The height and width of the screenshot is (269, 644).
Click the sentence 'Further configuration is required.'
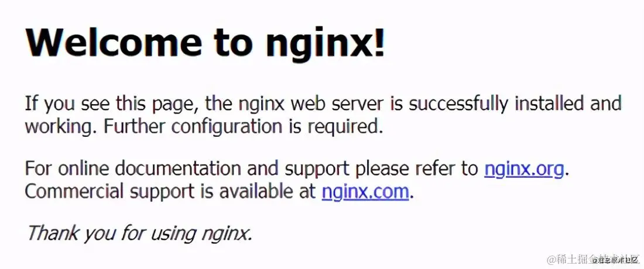tap(243, 127)
